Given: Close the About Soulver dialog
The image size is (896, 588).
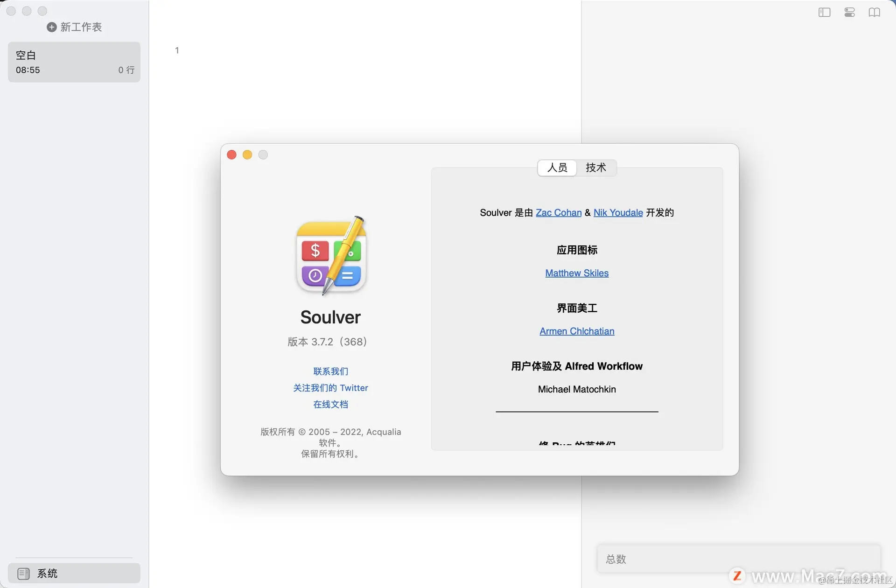Looking at the screenshot, I should click(231, 155).
